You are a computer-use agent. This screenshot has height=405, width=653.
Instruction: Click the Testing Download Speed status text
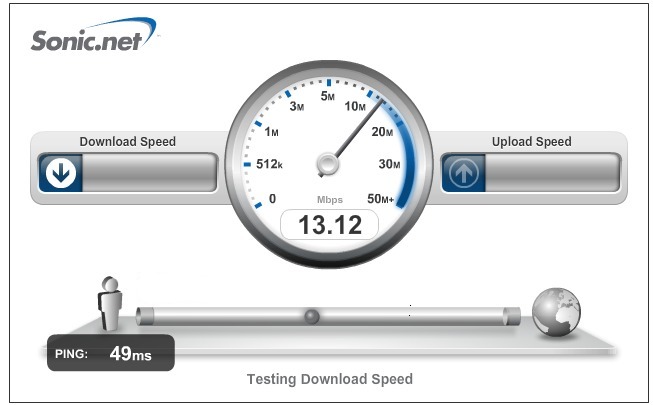330,379
